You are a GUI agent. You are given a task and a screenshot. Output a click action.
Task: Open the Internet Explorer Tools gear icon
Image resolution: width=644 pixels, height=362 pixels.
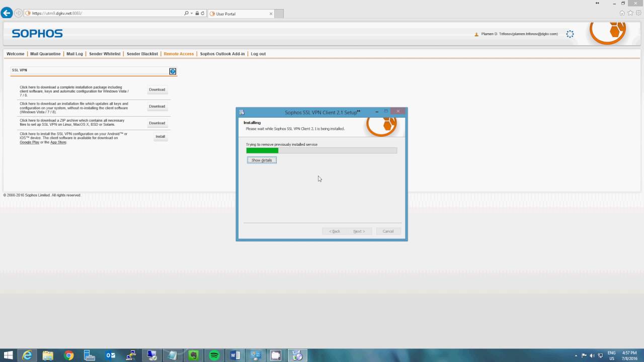click(637, 13)
